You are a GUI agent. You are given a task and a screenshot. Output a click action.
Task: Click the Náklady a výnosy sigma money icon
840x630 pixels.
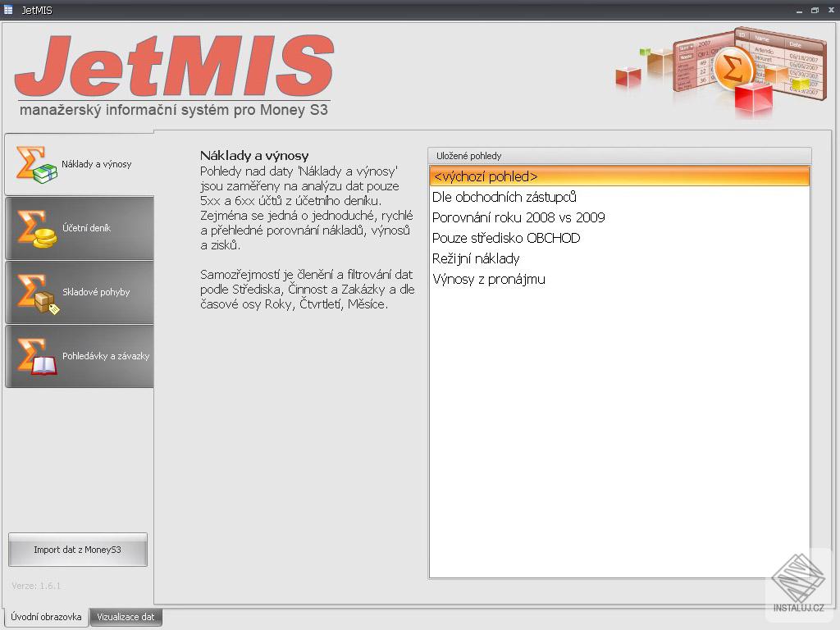tap(36, 164)
